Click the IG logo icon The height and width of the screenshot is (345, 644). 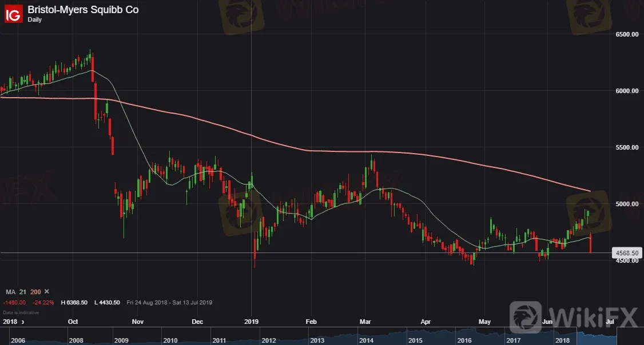14,14
